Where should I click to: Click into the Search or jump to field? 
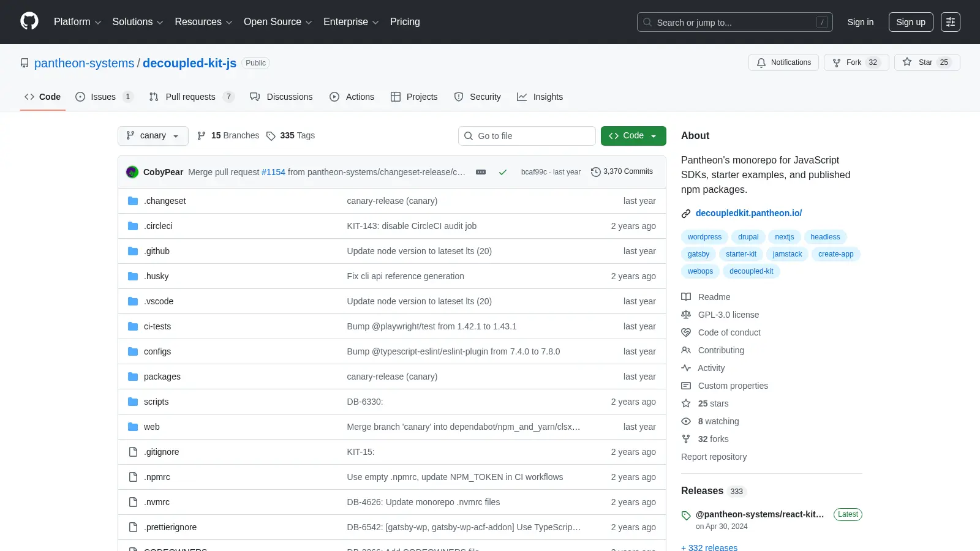click(734, 22)
